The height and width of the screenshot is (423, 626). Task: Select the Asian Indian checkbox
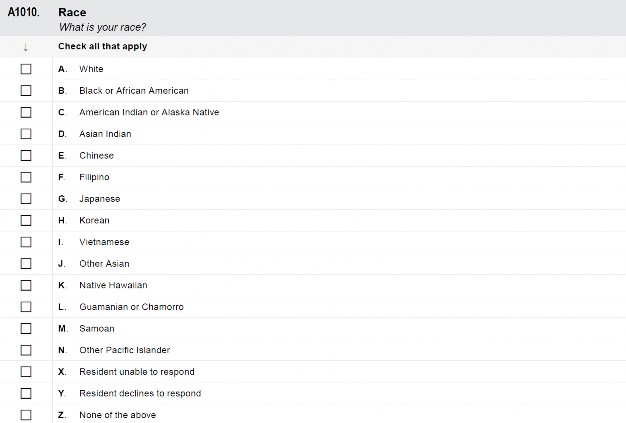pyautogui.click(x=26, y=134)
